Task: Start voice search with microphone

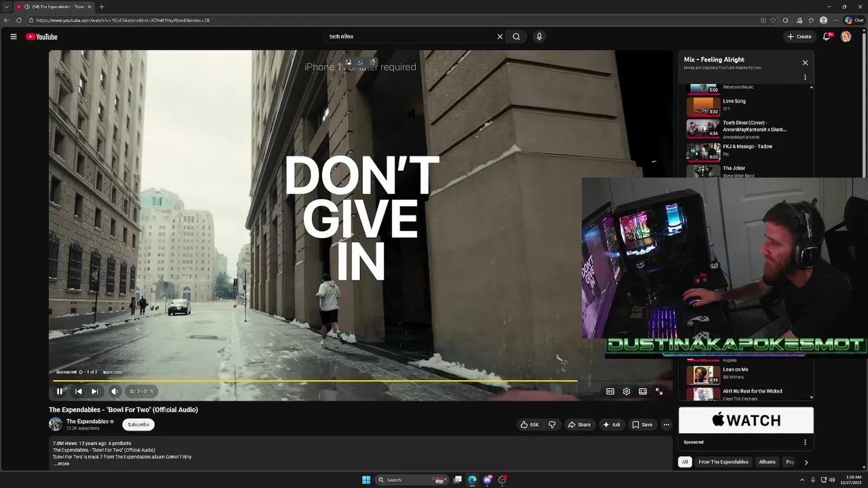Action: tap(539, 37)
